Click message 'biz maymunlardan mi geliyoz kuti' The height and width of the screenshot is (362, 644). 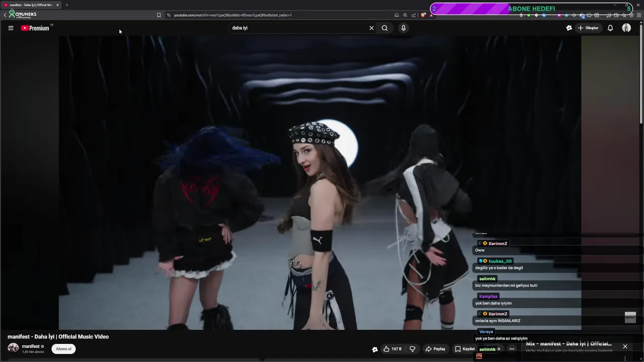tap(506, 285)
